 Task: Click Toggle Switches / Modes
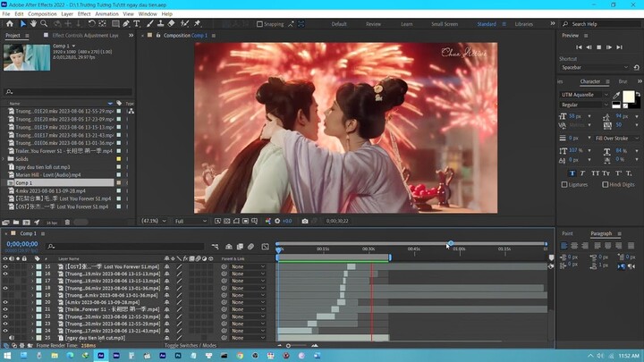click(x=191, y=346)
